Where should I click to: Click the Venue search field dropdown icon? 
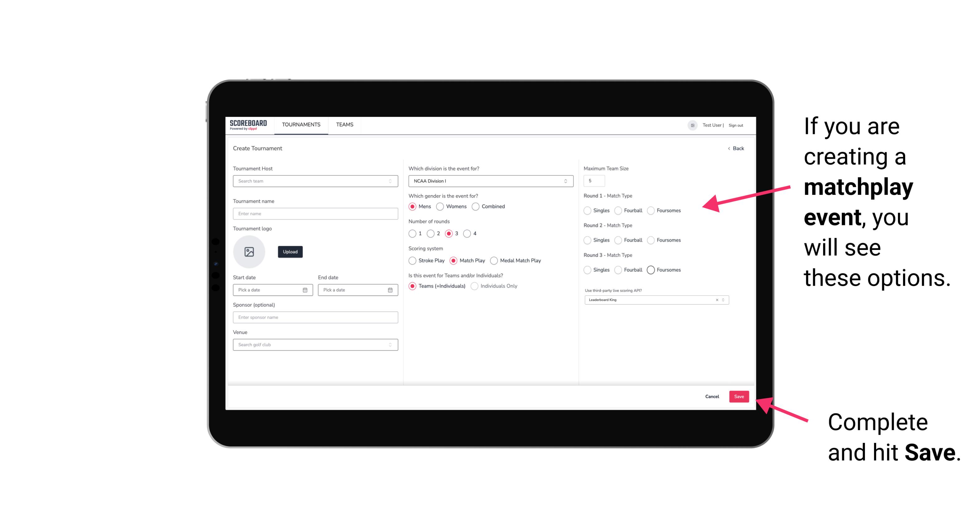coord(390,344)
